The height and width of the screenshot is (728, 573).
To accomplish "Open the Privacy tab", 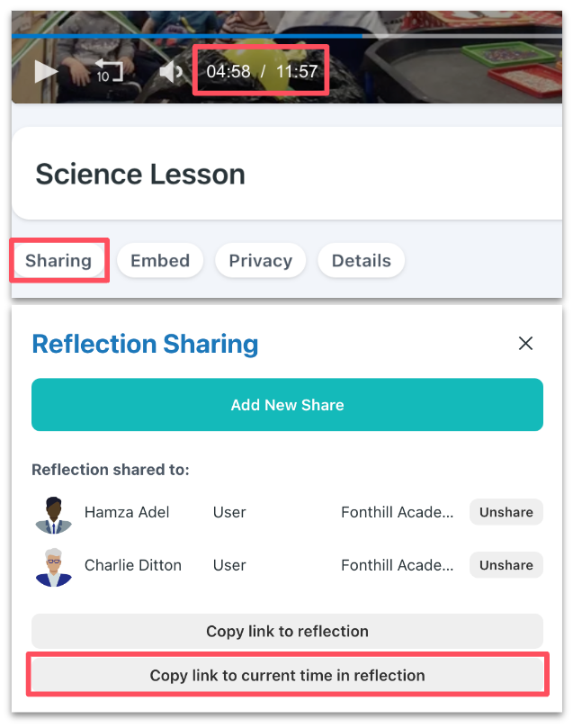I will pos(260,261).
